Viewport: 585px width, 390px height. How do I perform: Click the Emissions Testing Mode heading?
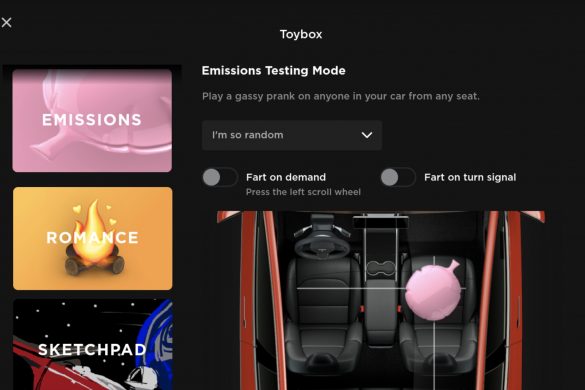273,71
